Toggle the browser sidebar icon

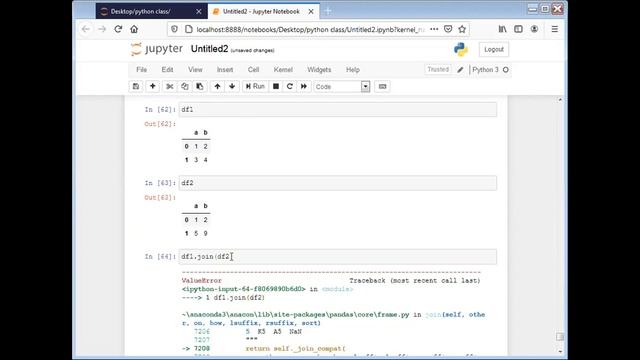pyautogui.click(x=518, y=29)
